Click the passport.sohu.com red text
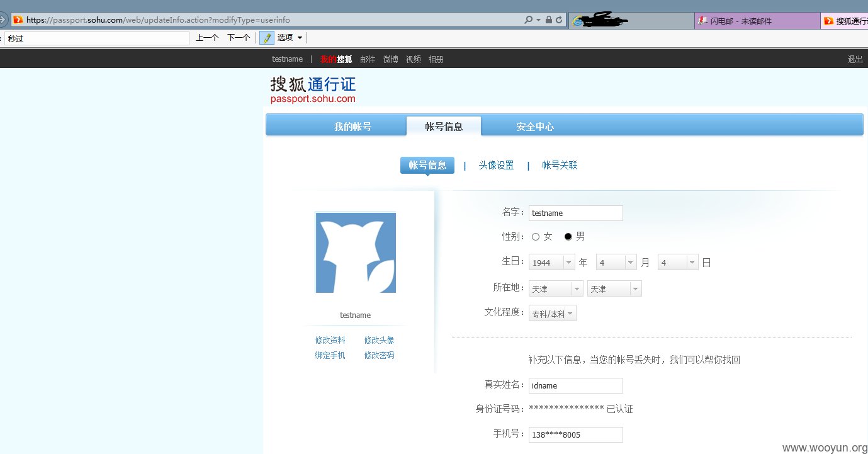Screen dimensions: 868x454 313,99
